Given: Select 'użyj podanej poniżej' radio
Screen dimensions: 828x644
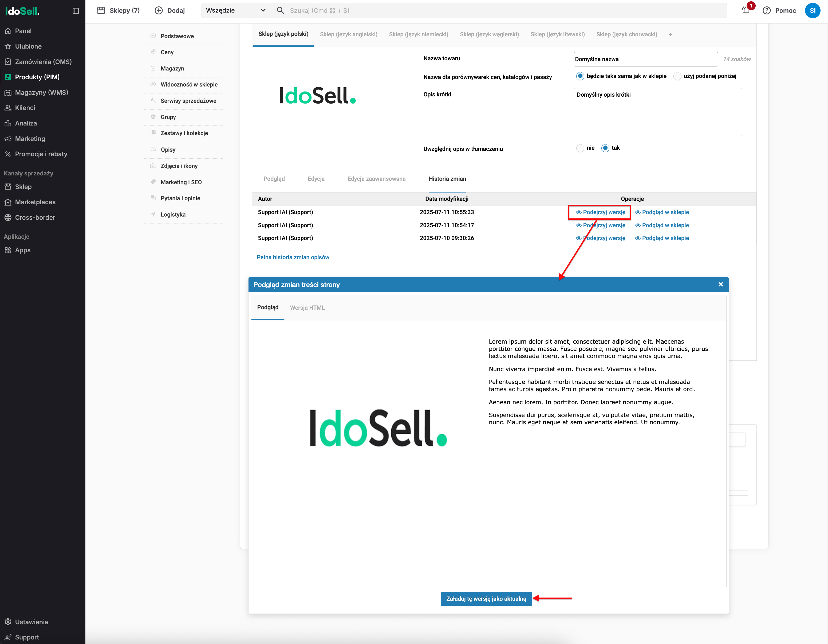Looking at the screenshot, I should click(677, 76).
